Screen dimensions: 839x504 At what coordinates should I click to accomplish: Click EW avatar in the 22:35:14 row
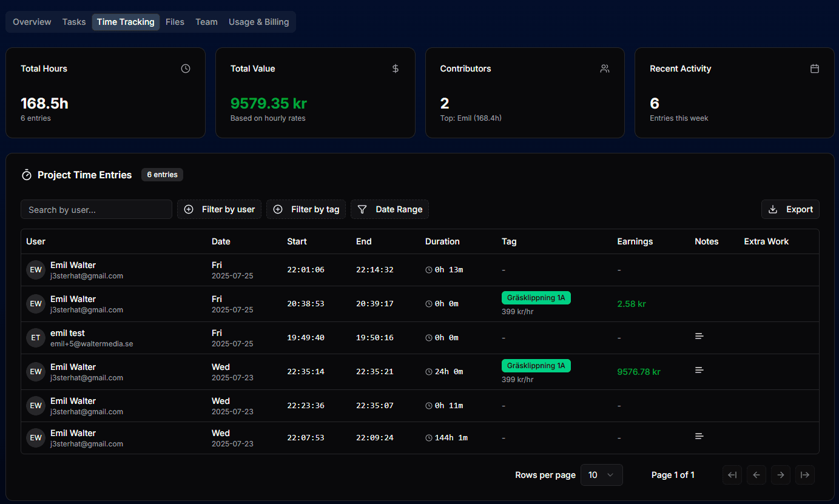(x=36, y=372)
